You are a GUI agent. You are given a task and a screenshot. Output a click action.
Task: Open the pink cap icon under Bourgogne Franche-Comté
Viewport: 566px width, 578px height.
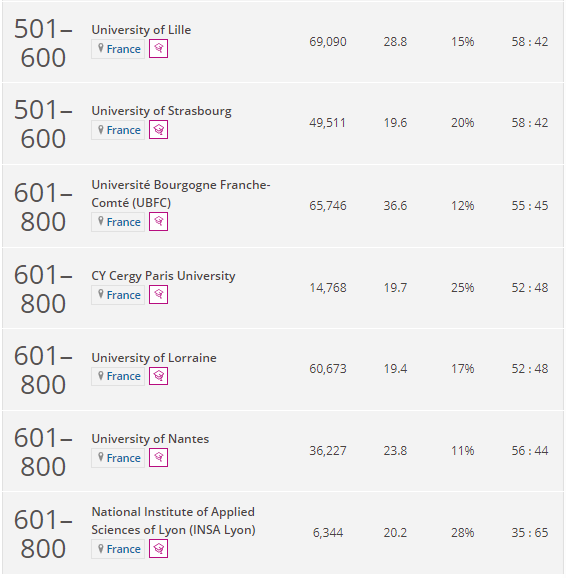159,222
